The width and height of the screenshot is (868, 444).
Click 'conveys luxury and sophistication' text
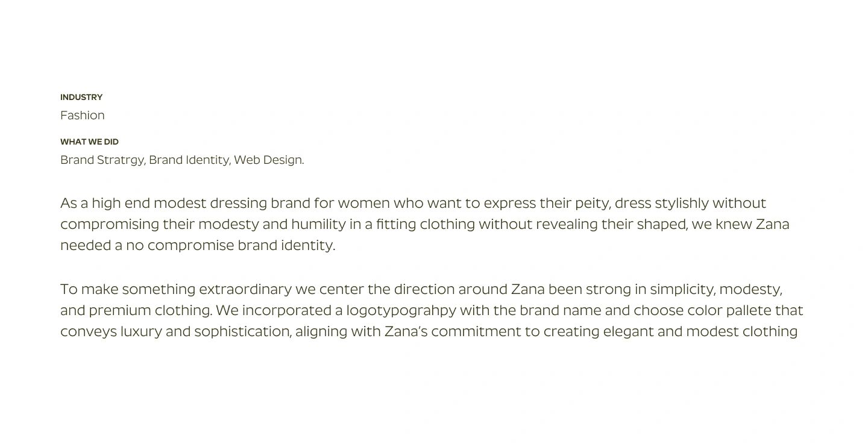coord(175,331)
